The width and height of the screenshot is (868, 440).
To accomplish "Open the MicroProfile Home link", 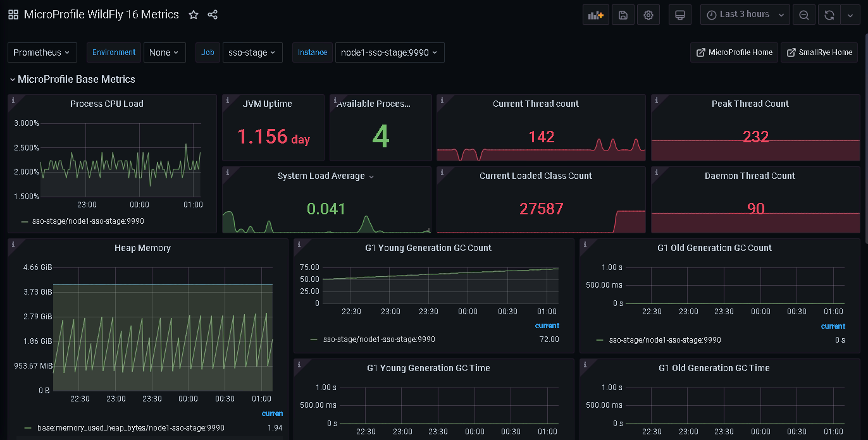I will (x=735, y=52).
